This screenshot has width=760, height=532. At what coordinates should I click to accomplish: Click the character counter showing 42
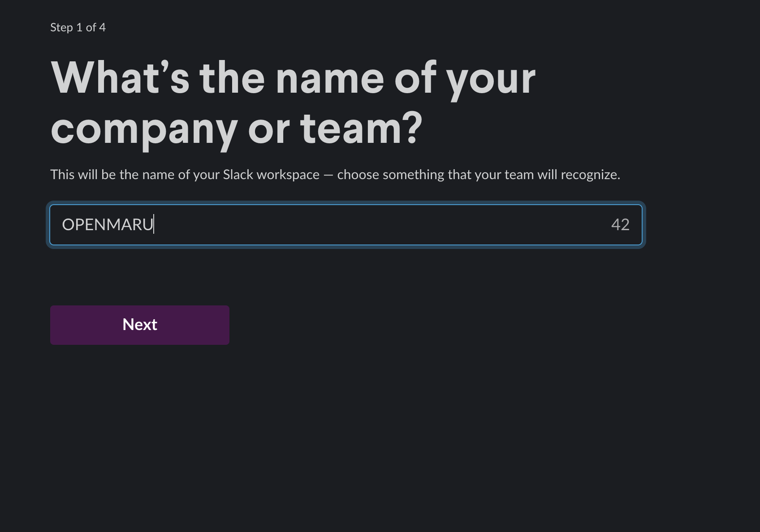(620, 224)
